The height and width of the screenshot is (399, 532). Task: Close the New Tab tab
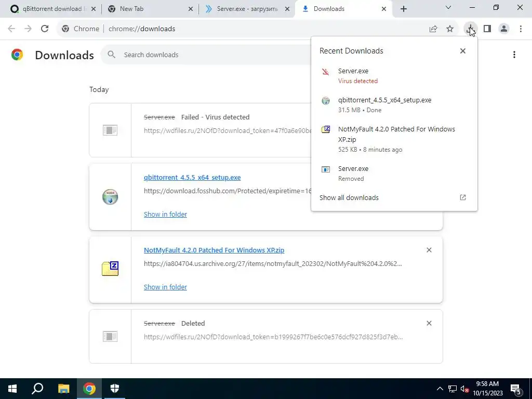(191, 9)
